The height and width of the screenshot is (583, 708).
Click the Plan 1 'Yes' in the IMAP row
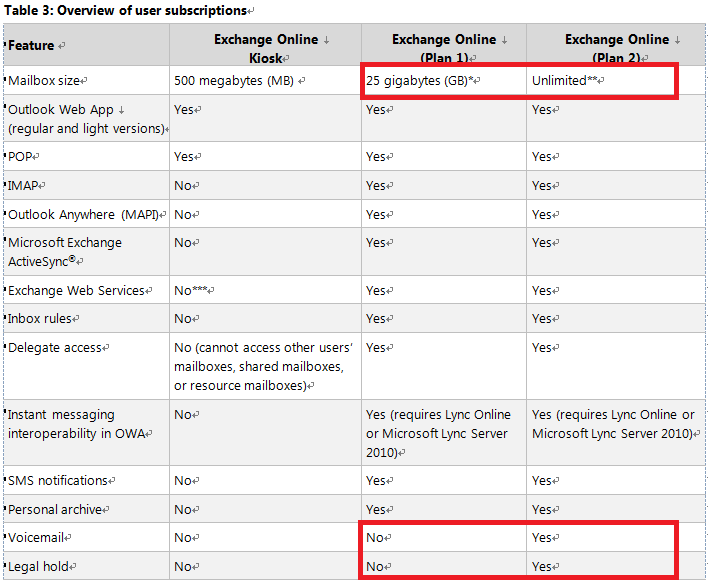coord(376,186)
